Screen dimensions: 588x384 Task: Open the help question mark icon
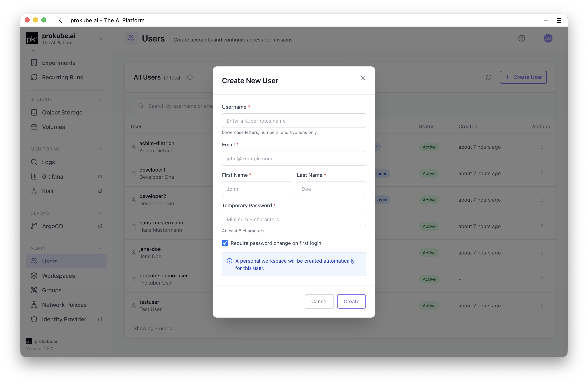point(522,38)
